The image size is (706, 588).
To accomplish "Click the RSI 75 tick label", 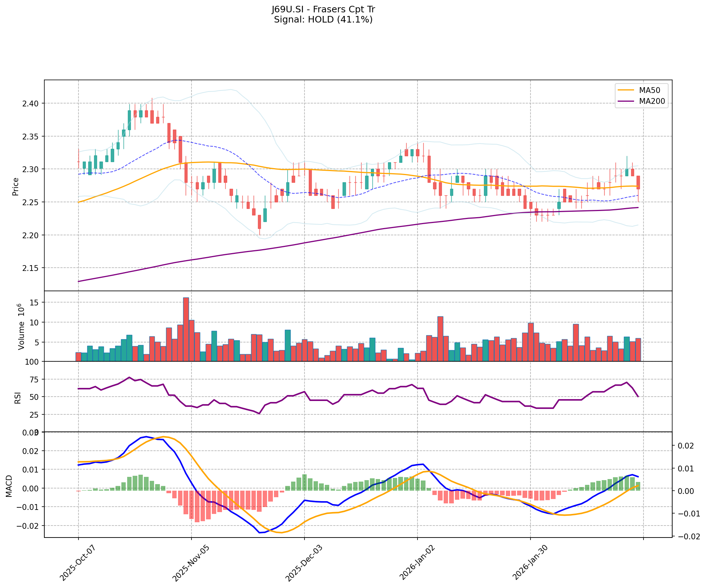I will [x=34, y=380].
